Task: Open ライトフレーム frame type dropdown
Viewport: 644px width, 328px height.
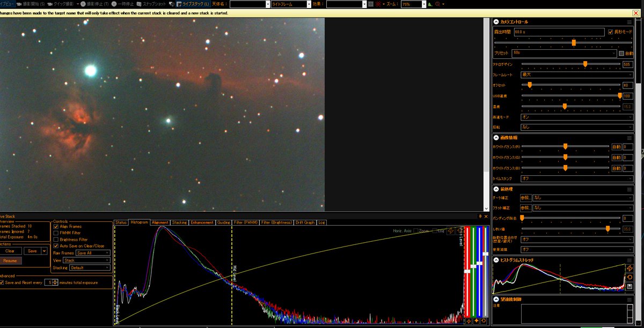Action: click(x=290, y=4)
